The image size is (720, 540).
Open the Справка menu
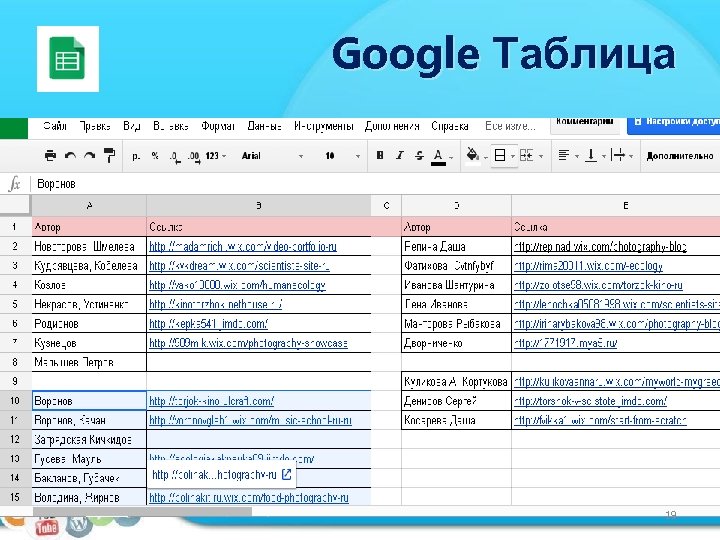[450, 126]
